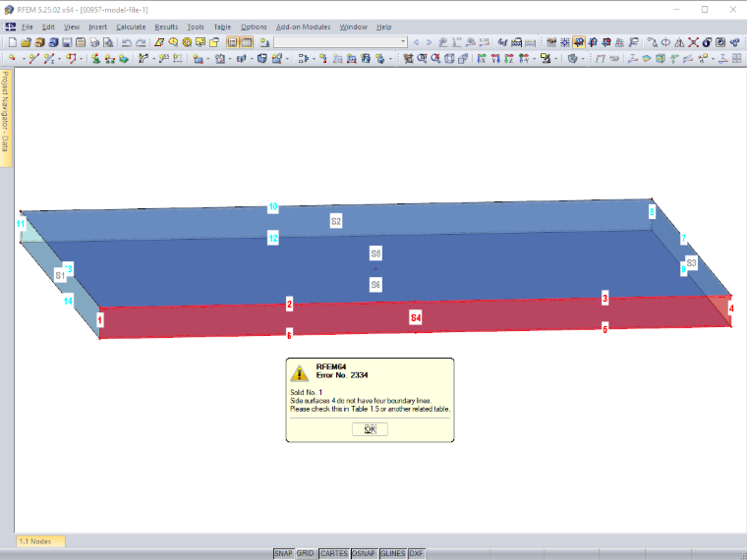Click the red X delete icon

click(693, 42)
